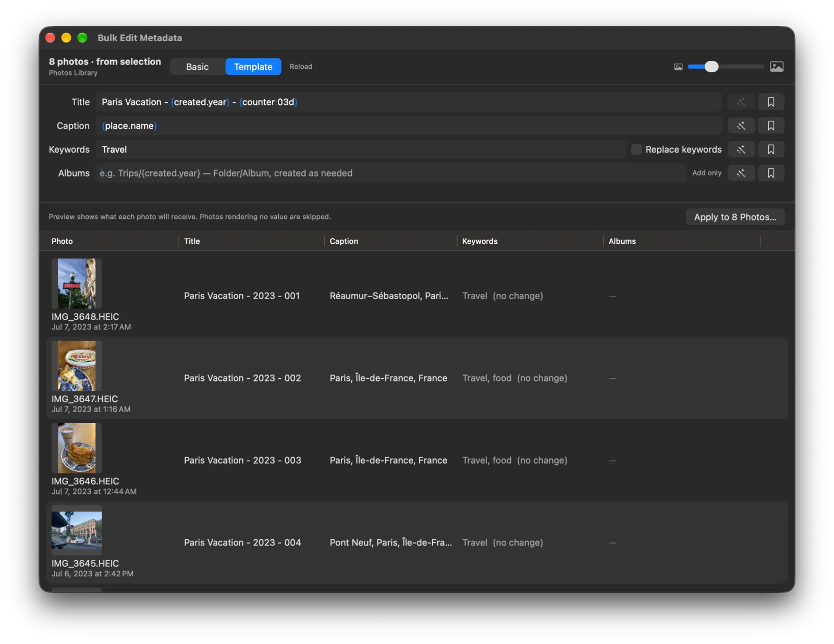The width and height of the screenshot is (834, 644).
Task: Click the large thumbnail size icon
Action: click(x=777, y=67)
